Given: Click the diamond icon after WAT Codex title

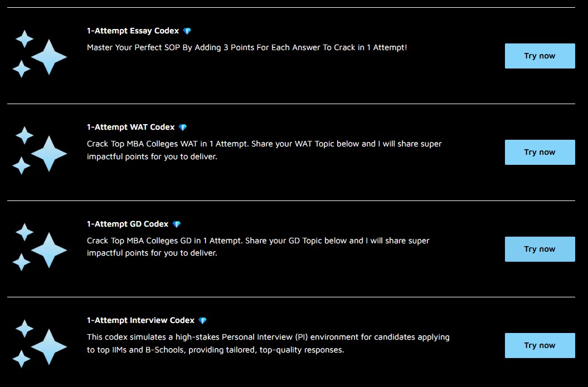Looking at the screenshot, I should point(183,128).
